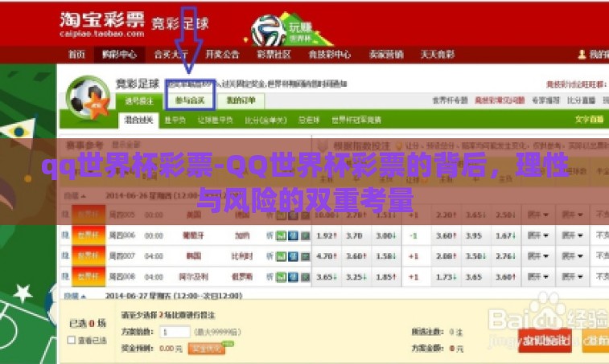Screen dimensions: 609x364
Task: Click the 析 analysis icon in the 葡萄牙 row
Action: 270,235
